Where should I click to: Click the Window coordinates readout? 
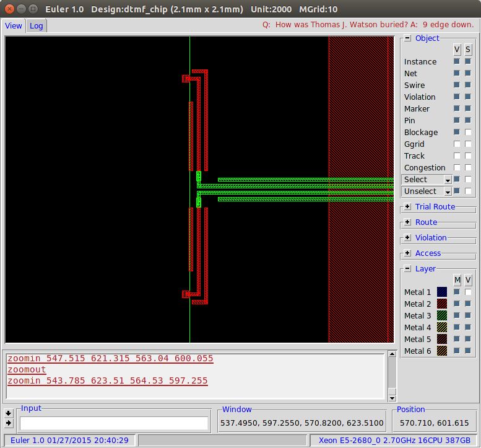coord(302,423)
